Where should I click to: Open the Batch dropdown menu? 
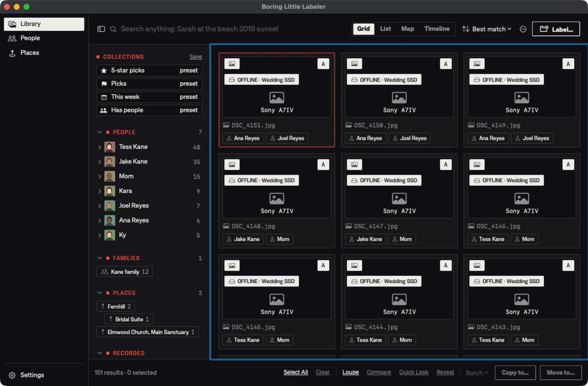pyautogui.click(x=477, y=373)
